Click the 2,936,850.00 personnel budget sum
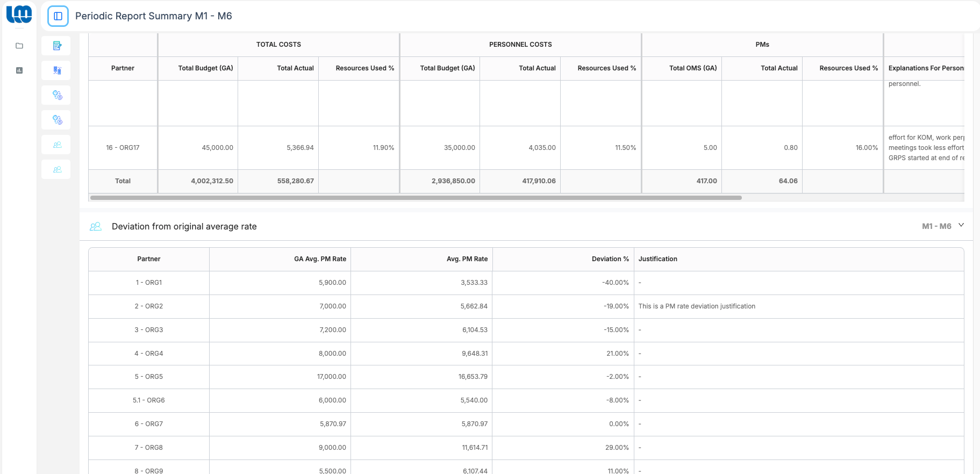 point(440,181)
